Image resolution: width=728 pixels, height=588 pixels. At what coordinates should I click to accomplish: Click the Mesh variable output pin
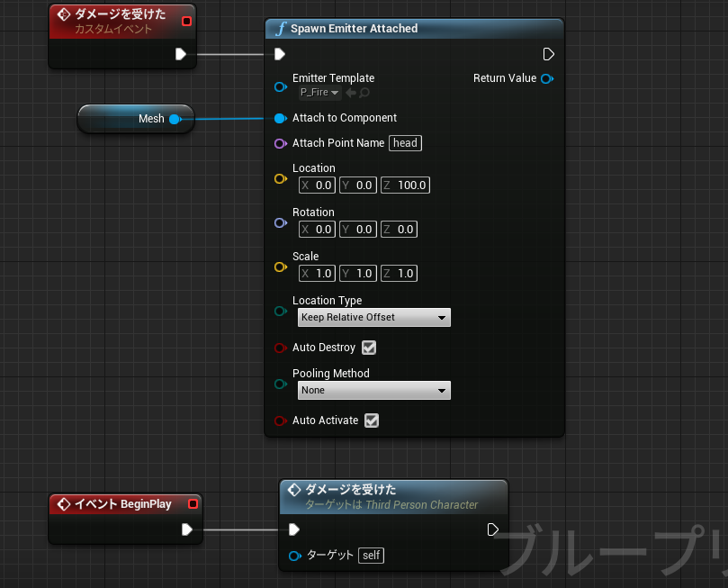click(x=175, y=119)
